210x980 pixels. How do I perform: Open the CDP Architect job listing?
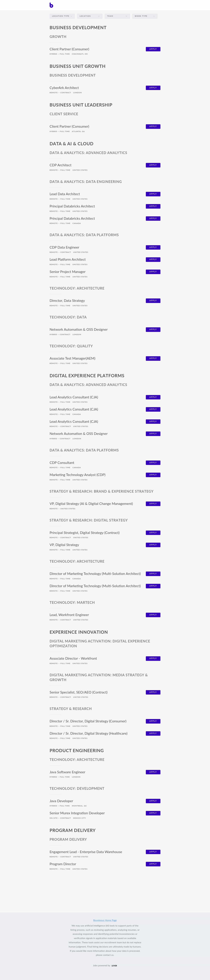pos(61,165)
